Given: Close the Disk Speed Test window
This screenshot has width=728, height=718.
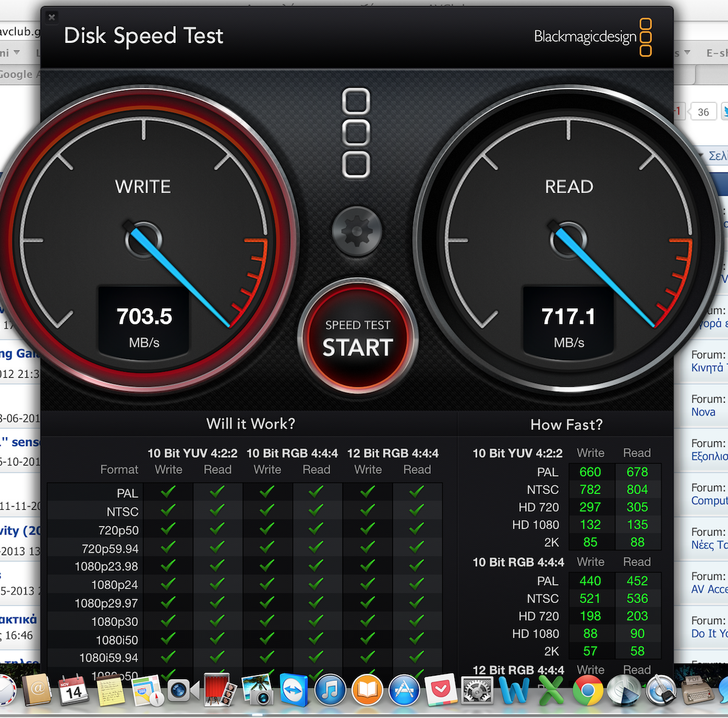Looking at the screenshot, I should click(x=52, y=17).
